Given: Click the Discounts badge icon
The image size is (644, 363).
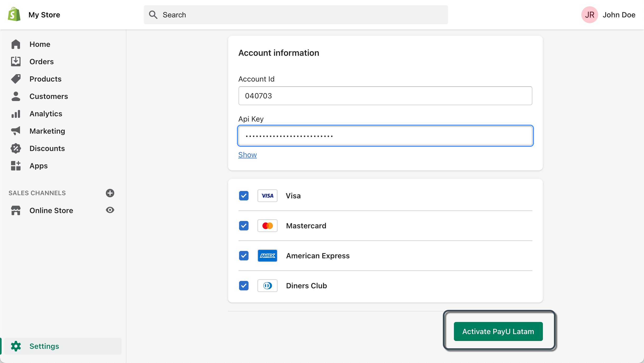Looking at the screenshot, I should [x=16, y=148].
